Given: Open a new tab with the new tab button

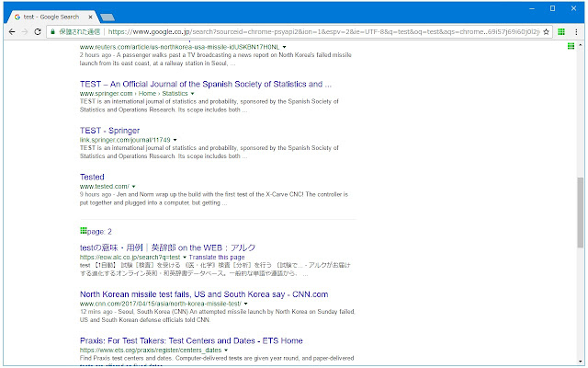Looking at the screenshot, I should click(x=107, y=17).
